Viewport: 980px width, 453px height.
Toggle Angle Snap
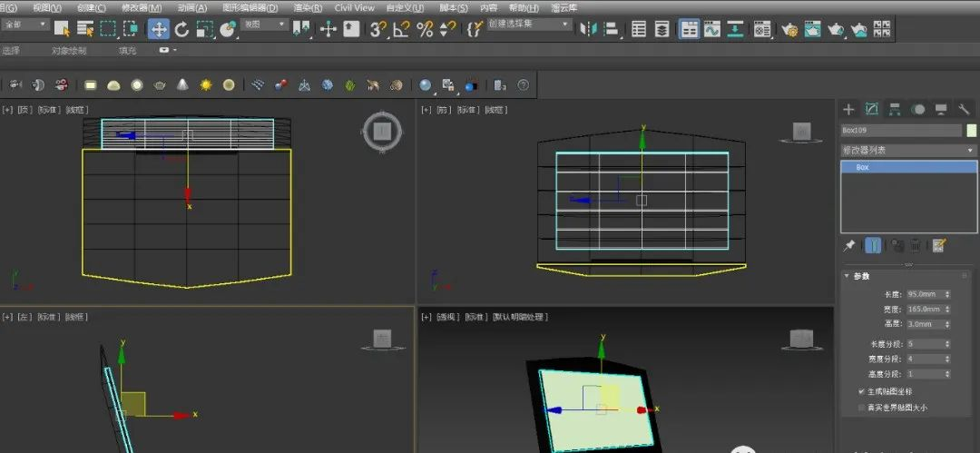tap(401, 29)
